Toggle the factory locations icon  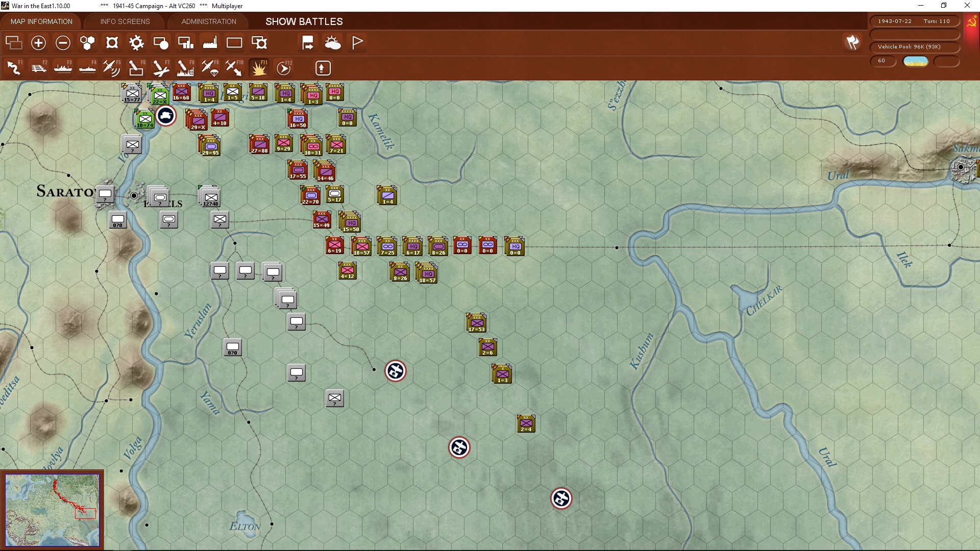pos(210,43)
